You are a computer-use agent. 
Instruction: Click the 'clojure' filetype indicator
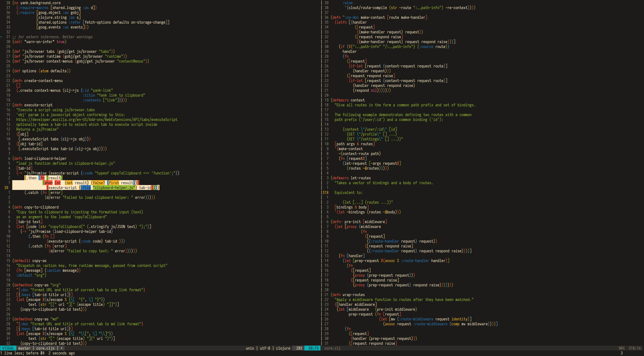(x=283, y=348)
